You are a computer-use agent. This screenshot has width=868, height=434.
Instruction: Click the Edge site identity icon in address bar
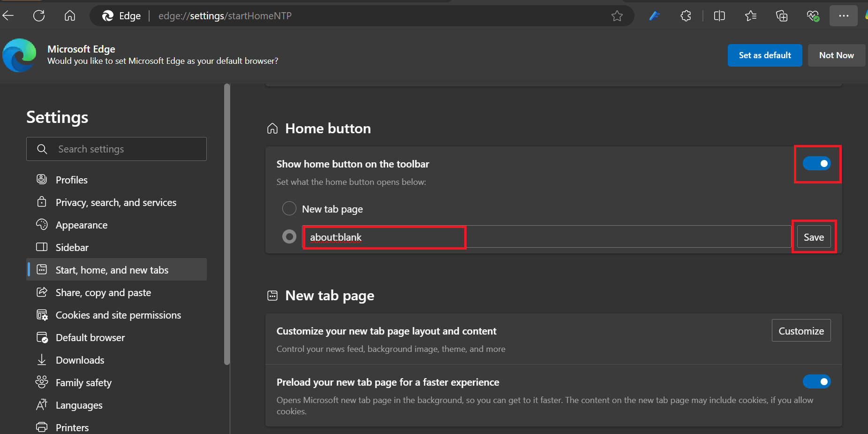pos(108,16)
